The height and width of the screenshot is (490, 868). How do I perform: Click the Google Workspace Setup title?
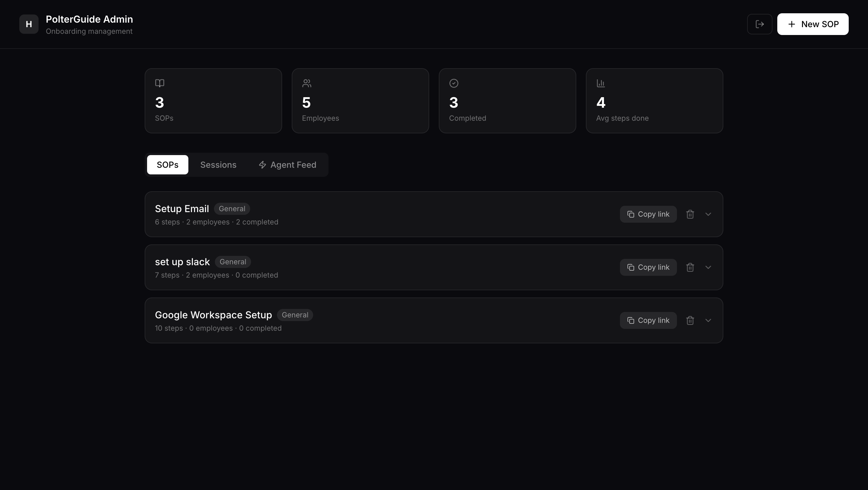click(213, 315)
